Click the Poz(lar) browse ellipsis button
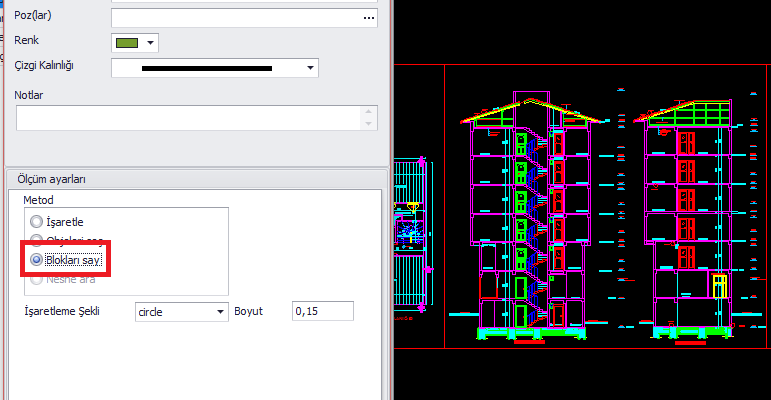The image size is (771, 400). [x=368, y=17]
